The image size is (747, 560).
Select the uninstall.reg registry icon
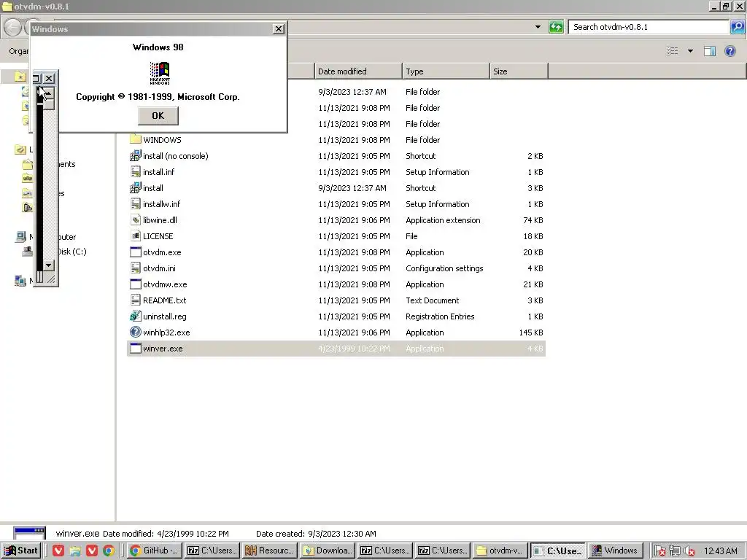click(135, 316)
